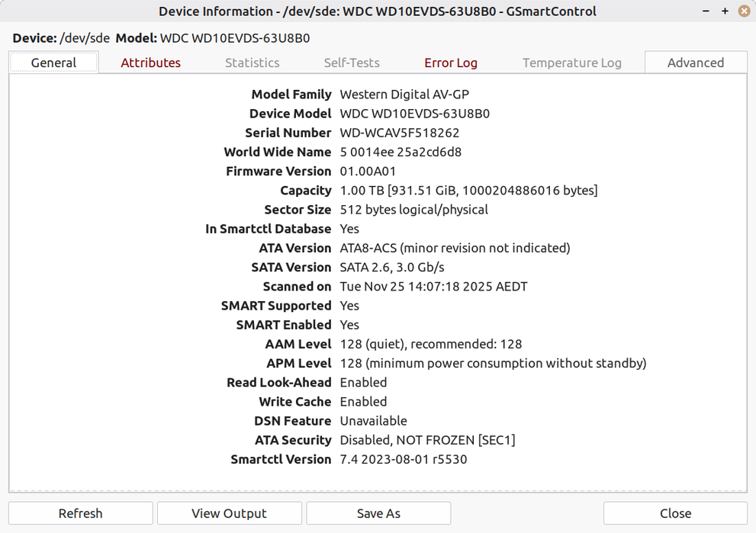The image size is (756, 533).
Task: Select the Advanced tab
Action: click(x=695, y=63)
